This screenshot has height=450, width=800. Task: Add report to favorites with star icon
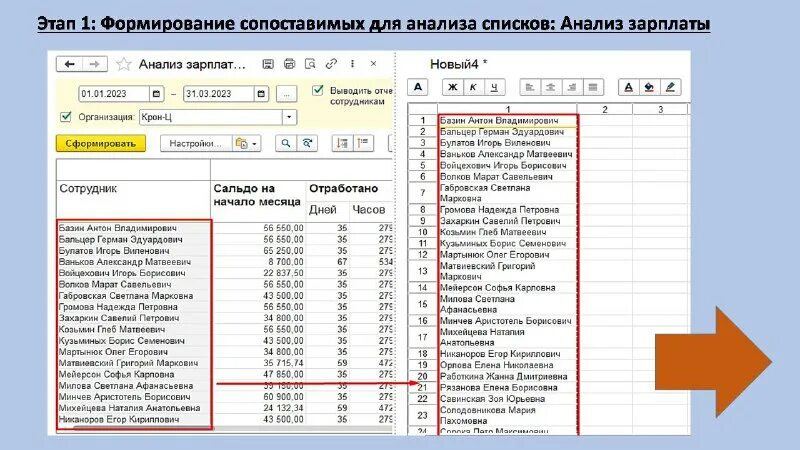pos(123,64)
